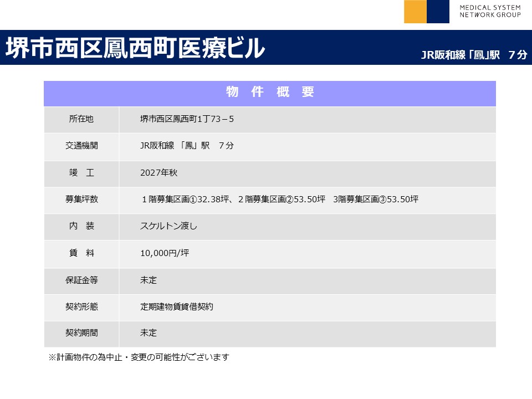
Task: Click the 物件概要 table header
Action: 270,93
